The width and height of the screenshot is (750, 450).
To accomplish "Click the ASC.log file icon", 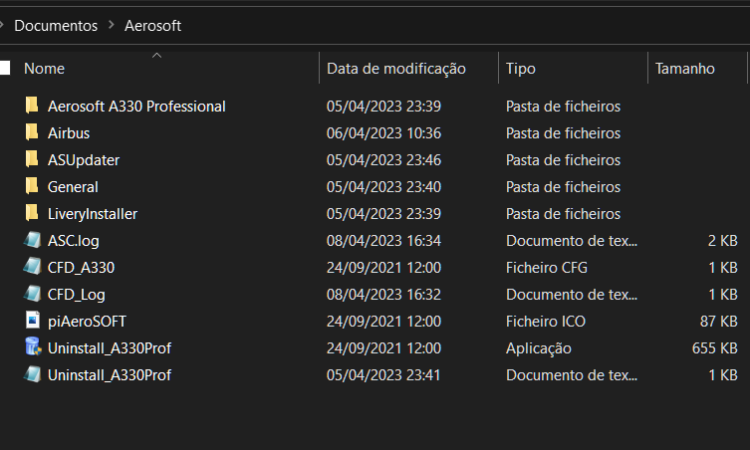I will (x=32, y=240).
